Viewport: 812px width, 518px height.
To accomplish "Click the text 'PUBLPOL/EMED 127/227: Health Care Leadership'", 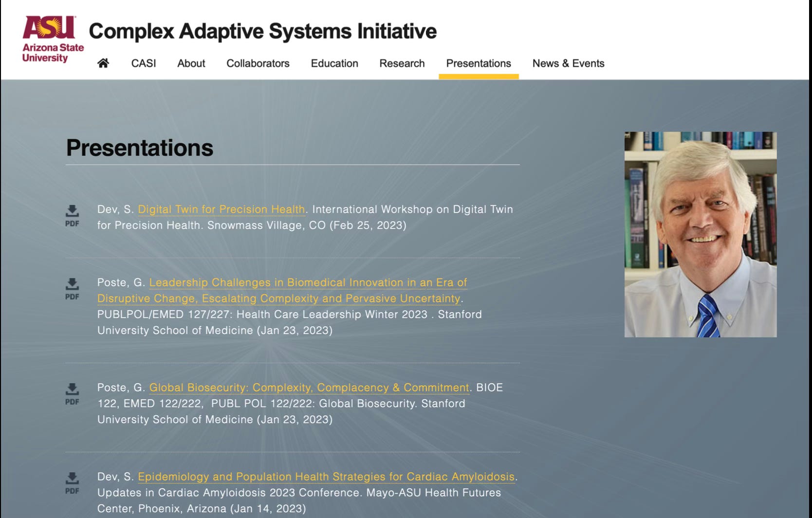I will [x=229, y=314].
